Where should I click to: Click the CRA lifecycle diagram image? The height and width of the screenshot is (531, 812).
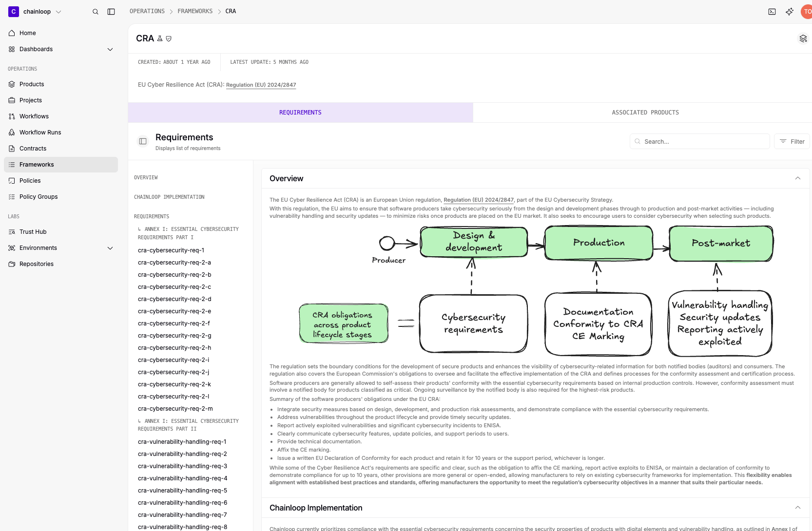[536, 291]
